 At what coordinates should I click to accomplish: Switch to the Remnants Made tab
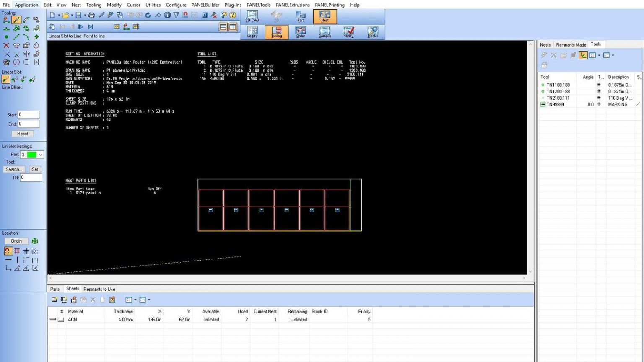tap(571, 44)
